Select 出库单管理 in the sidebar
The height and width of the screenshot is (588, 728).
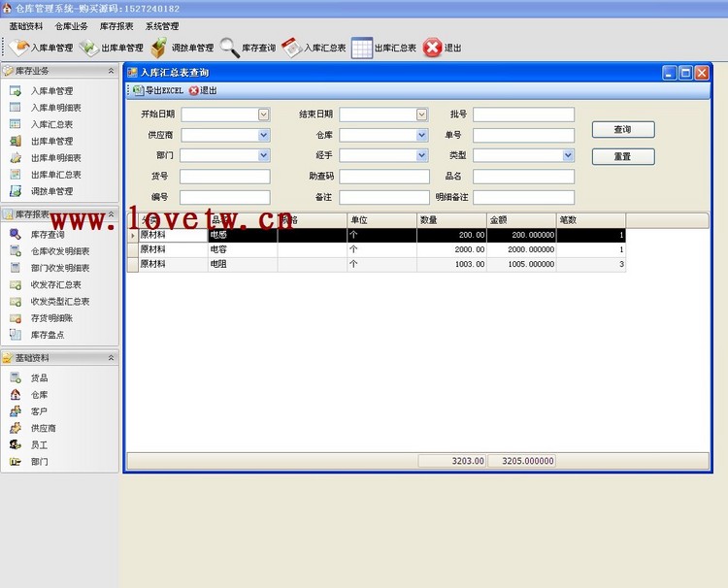(x=51, y=141)
